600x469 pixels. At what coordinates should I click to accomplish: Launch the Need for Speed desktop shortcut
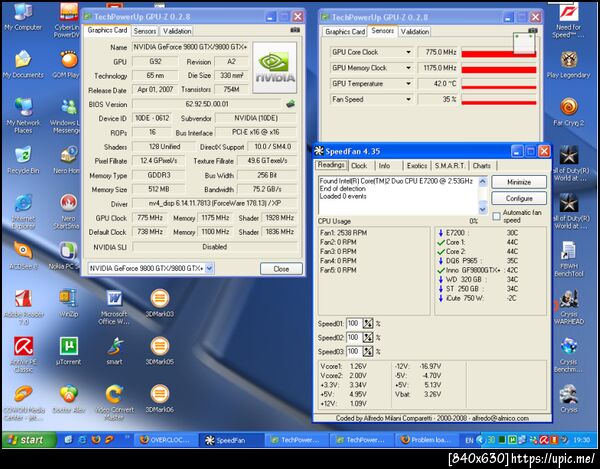point(568,21)
